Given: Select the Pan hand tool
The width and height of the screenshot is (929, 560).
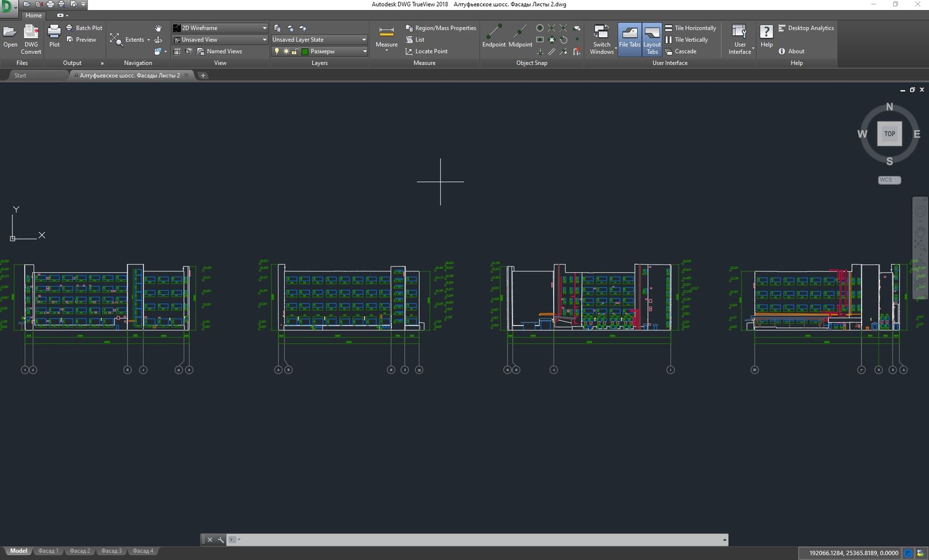Looking at the screenshot, I should [158, 28].
